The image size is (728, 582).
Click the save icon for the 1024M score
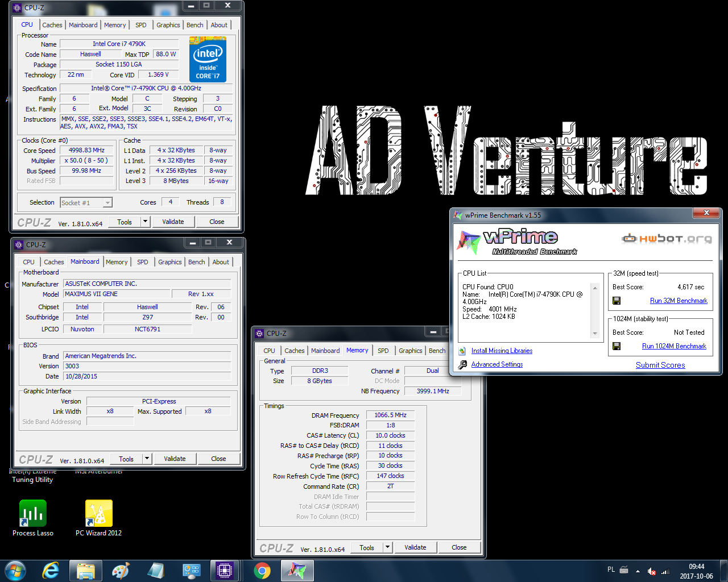(617, 346)
